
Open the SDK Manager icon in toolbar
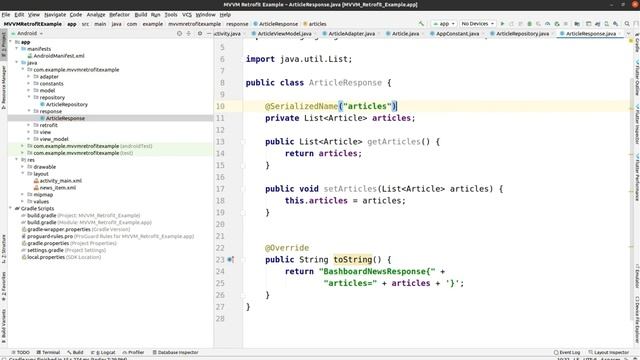(x=616, y=24)
